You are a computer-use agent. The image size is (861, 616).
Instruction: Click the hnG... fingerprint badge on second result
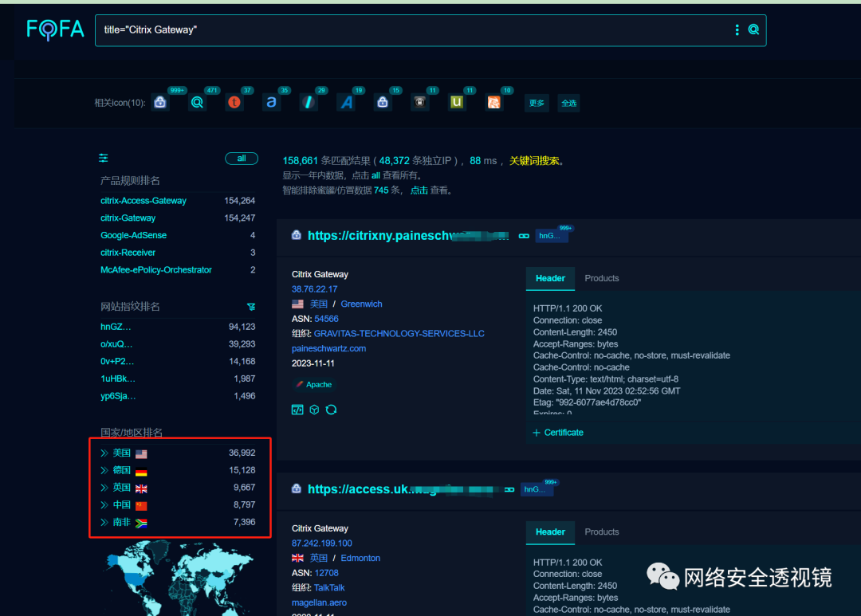(x=536, y=489)
